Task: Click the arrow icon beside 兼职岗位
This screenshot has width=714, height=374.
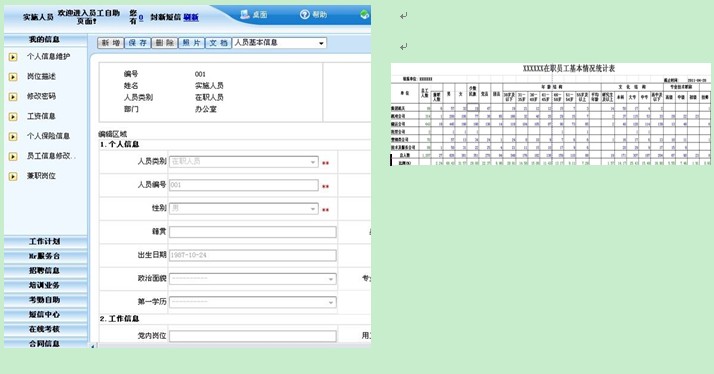Action: tap(13, 176)
